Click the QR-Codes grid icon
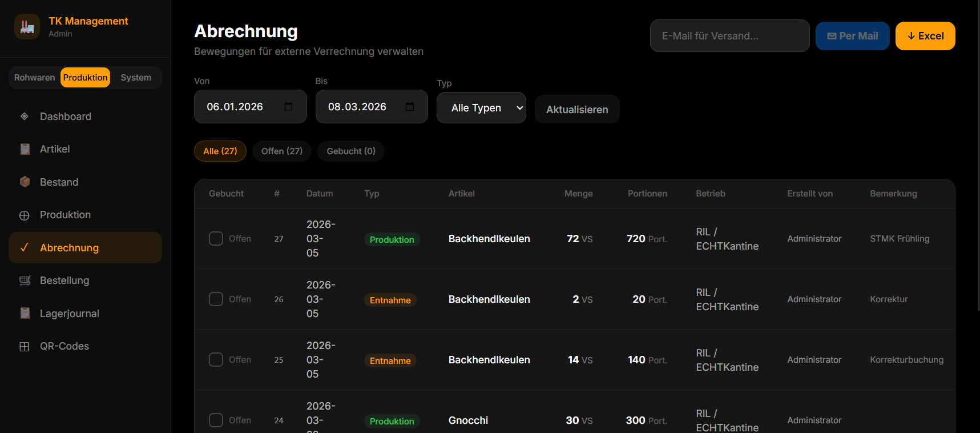This screenshot has width=980, height=433. (25, 347)
